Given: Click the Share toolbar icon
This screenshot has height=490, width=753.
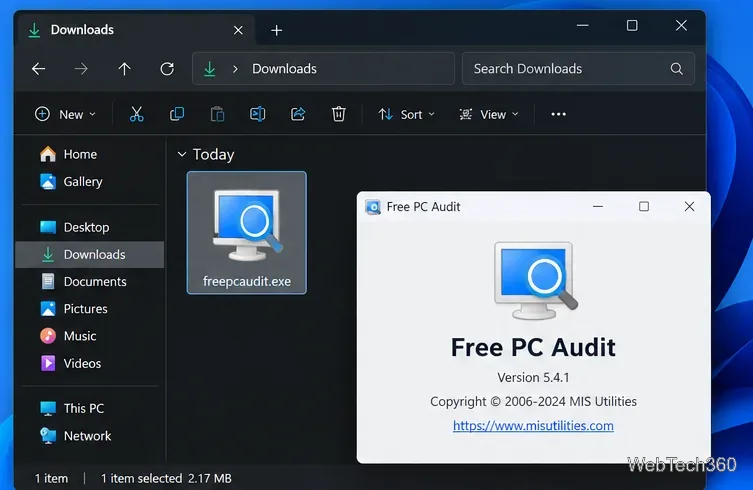Looking at the screenshot, I should tap(298, 114).
